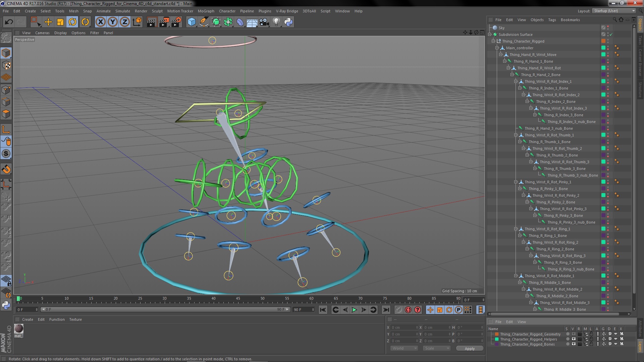Image resolution: width=644 pixels, height=362 pixels.
Task: Select the Live Selection tool
Action: click(36, 22)
